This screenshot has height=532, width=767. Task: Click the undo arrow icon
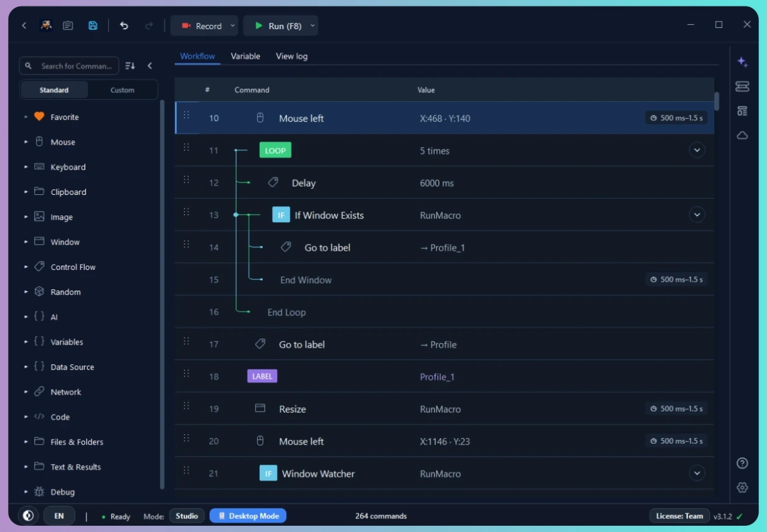coord(124,25)
